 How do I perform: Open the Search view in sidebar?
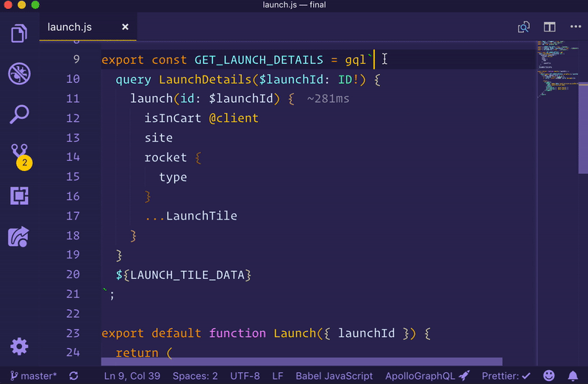(19, 114)
